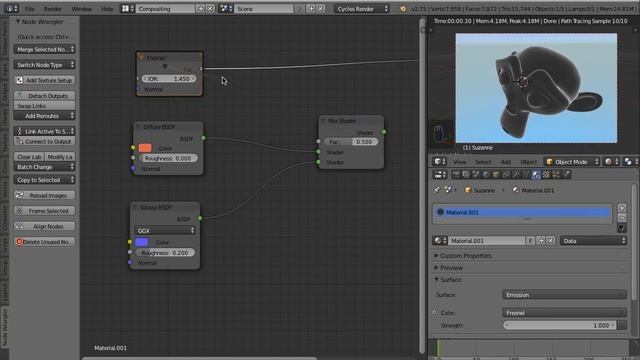Add a new material slot
This screenshot has height=360, width=640.
[622, 208]
